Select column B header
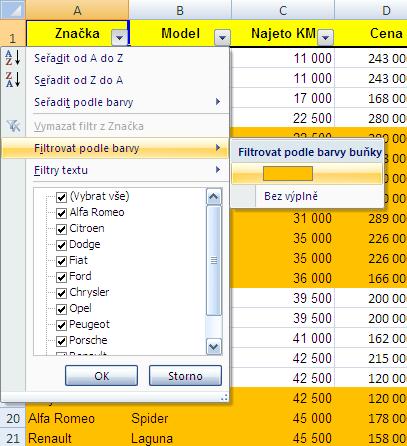 180,10
